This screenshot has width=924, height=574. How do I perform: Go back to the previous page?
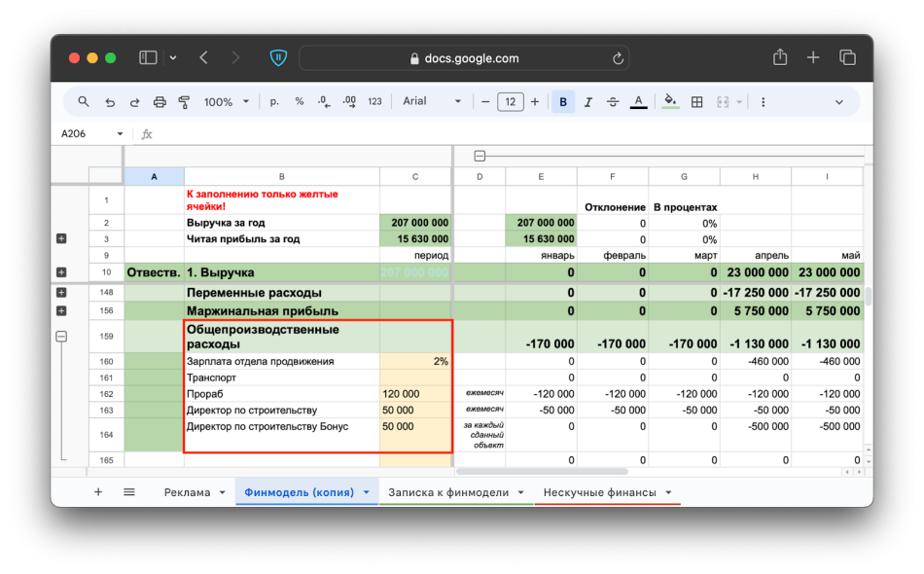click(x=204, y=57)
